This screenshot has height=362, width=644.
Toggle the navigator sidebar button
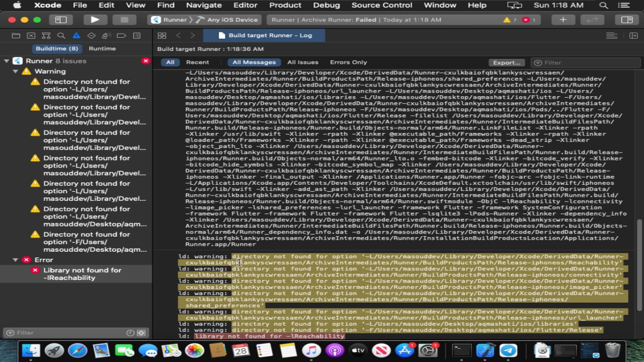point(61,20)
